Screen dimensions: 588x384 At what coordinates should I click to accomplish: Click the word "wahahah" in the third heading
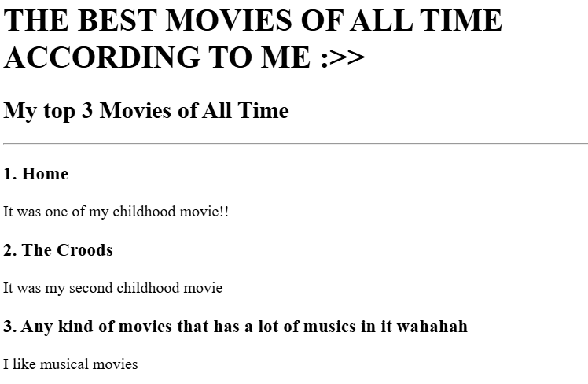pyautogui.click(x=432, y=327)
